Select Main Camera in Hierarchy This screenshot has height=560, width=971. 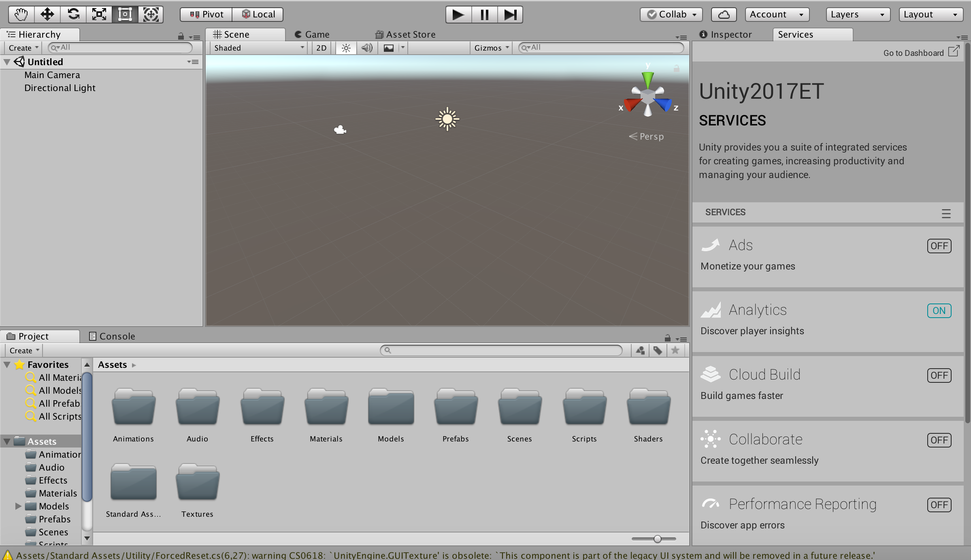click(x=52, y=75)
